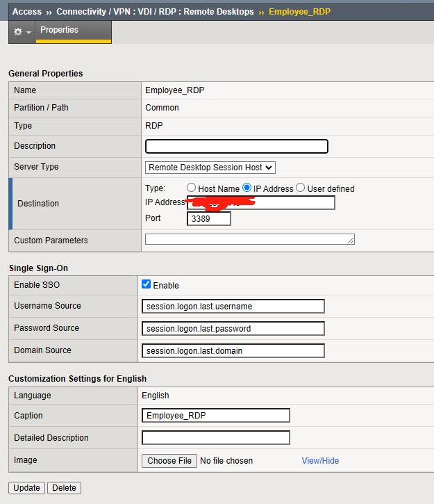Click the Port field showing 3389
Viewport: 434px width, 504px height.
pyautogui.click(x=208, y=218)
